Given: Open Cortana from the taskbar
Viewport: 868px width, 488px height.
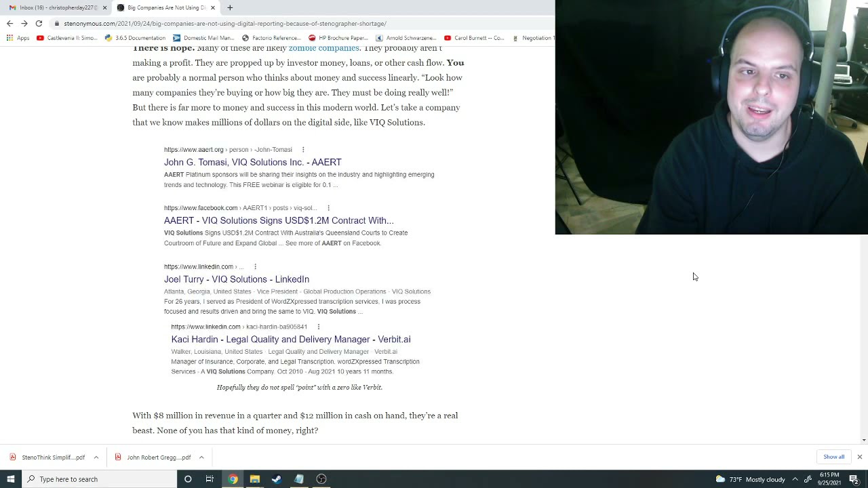Looking at the screenshot, I should click(188, 479).
